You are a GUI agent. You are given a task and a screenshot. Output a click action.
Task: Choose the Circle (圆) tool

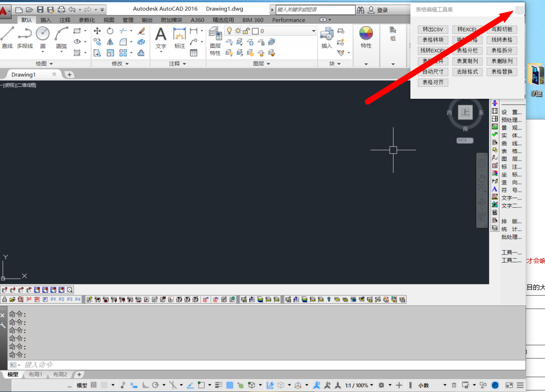pyautogui.click(x=43, y=37)
